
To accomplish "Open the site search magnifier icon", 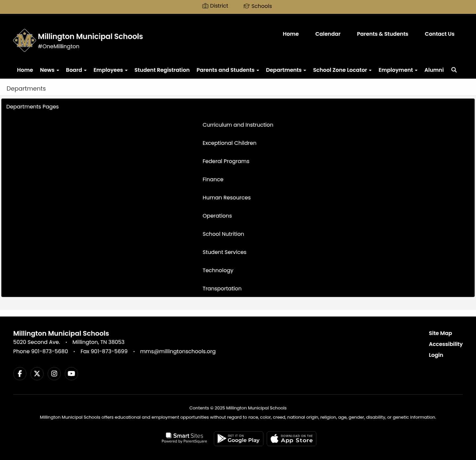I will click(454, 70).
